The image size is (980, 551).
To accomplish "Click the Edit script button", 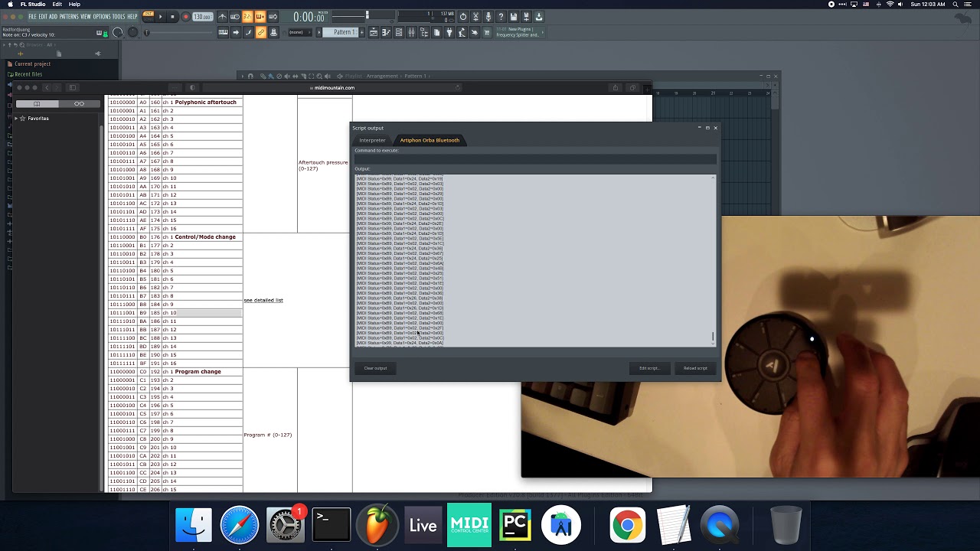I will [x=649, y=368].
